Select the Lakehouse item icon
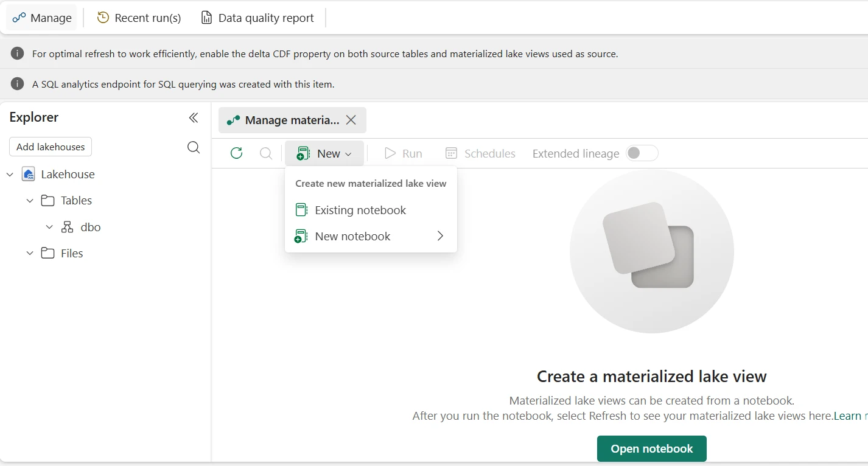This screenshot has height=466, width=868. point(28,174)
